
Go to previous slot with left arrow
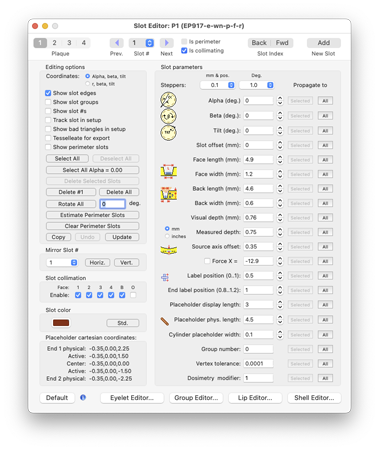pyautogui.click(x=117, y=43)
